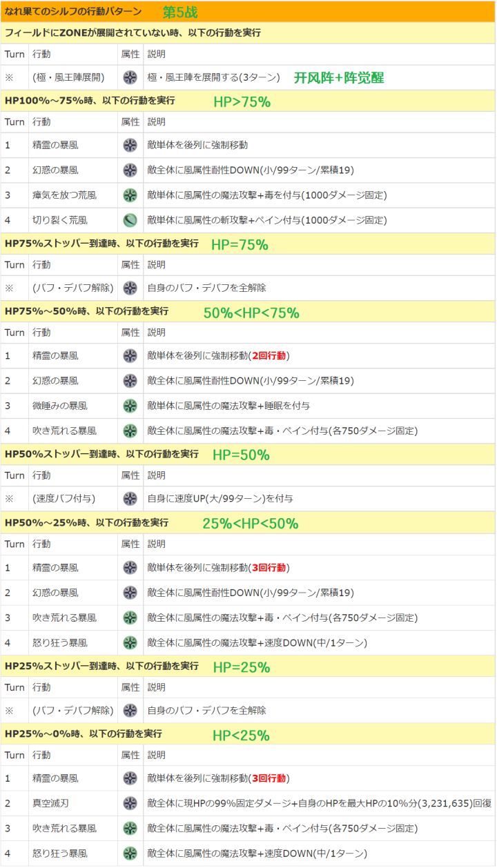497x868 pixels.
Task: Select the HP50%ストッパー到達時 section header
Action: [248, 454]
